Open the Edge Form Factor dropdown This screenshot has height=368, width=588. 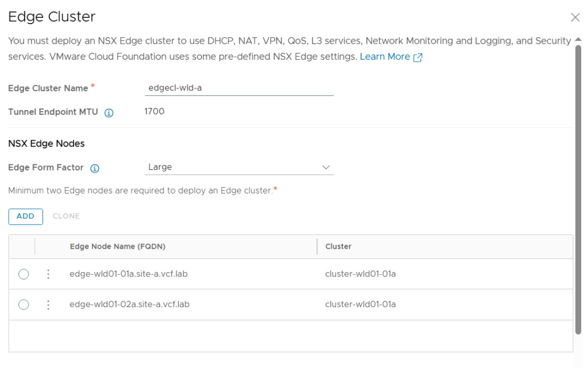238,168
